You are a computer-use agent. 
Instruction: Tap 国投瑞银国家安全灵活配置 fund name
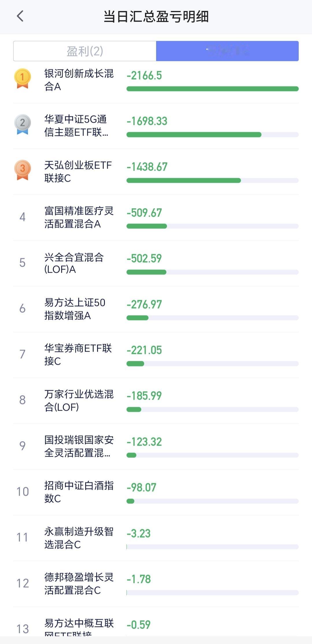(x=79, y=446)
